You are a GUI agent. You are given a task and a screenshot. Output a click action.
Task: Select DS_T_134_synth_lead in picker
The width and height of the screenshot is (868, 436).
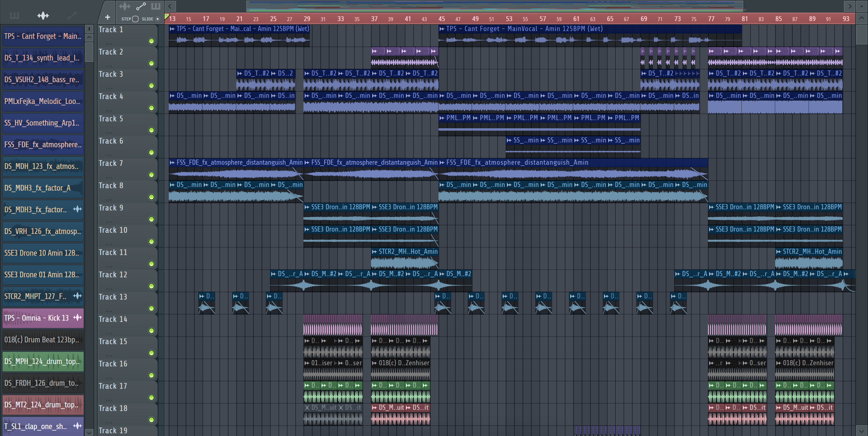(43, 58)
